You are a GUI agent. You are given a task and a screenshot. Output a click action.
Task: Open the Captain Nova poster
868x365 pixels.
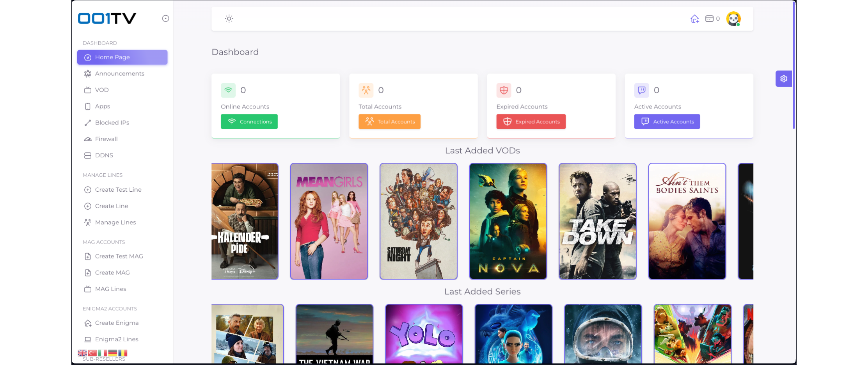508,221
